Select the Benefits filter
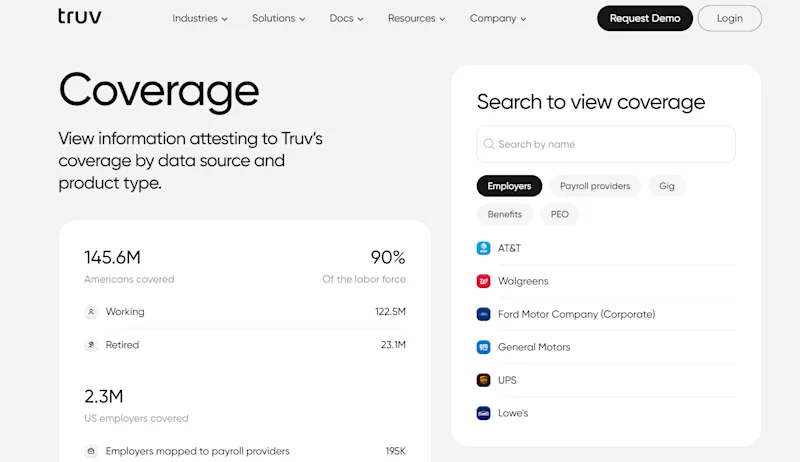The image size is (800, 462). coord(505,214)
